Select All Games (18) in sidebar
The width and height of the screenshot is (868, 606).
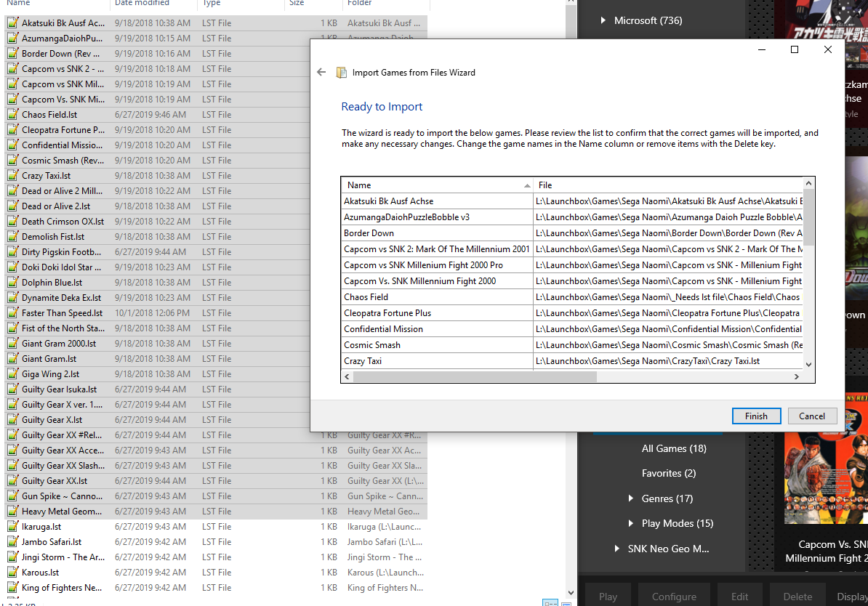[x=673, y=448]
